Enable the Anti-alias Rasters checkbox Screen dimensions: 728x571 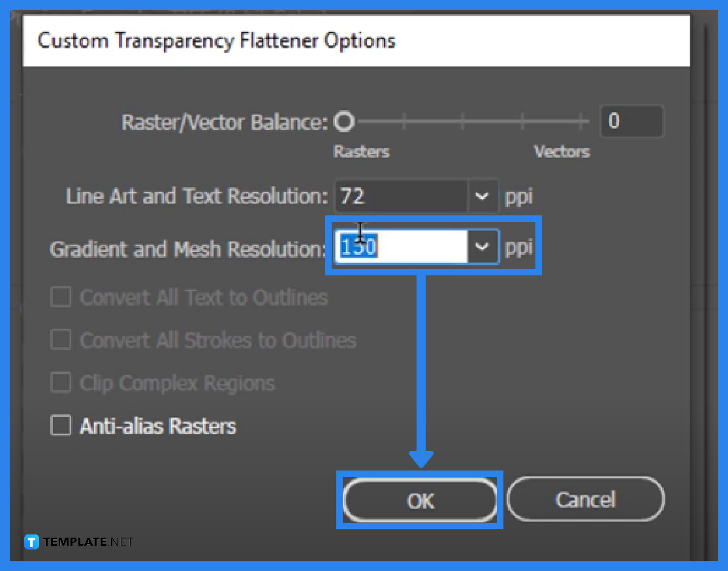pyautogui.click(x=60, y=426)
